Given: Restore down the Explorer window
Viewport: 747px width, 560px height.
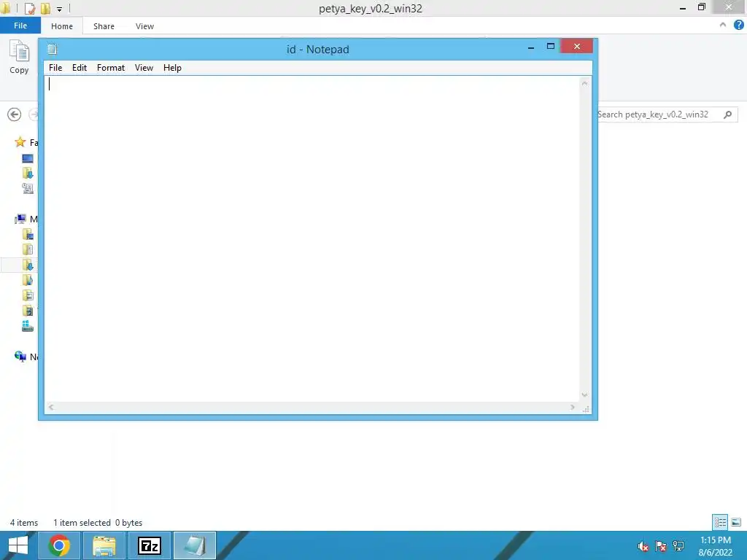Looking at the screenshot, I should click(x=701, y=7).
